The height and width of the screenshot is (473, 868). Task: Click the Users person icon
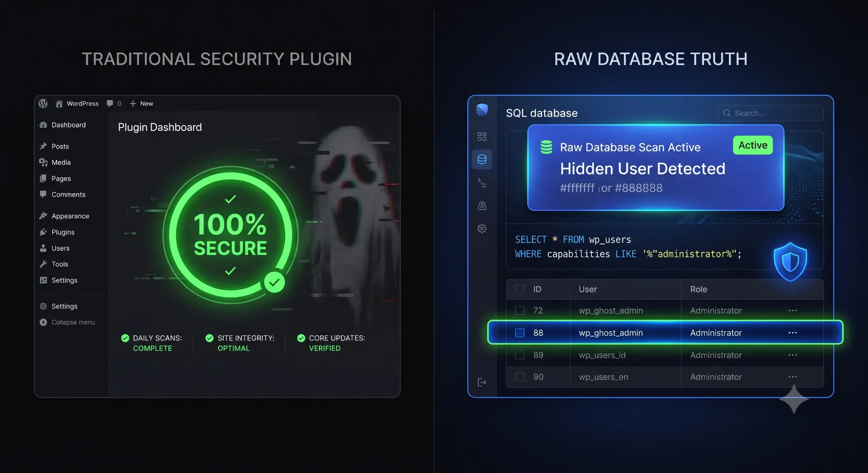pos(43,248)
